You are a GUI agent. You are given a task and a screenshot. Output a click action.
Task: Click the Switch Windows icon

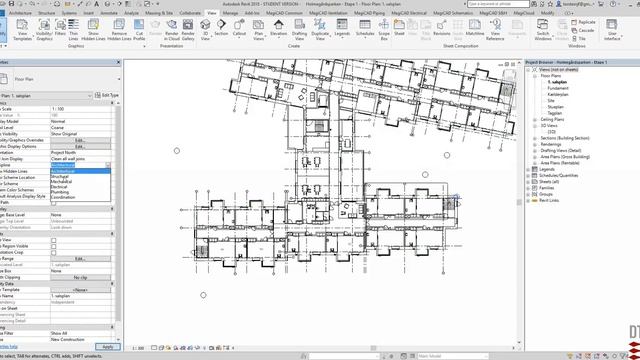pyautogui.click(x=543, y=29)
